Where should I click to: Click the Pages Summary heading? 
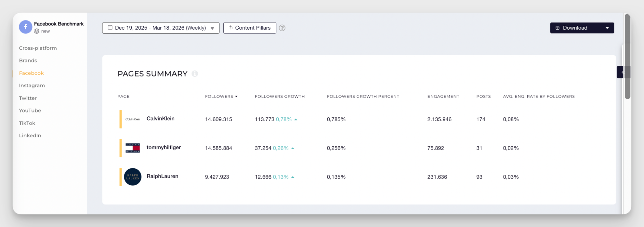(x=152, y=74)
